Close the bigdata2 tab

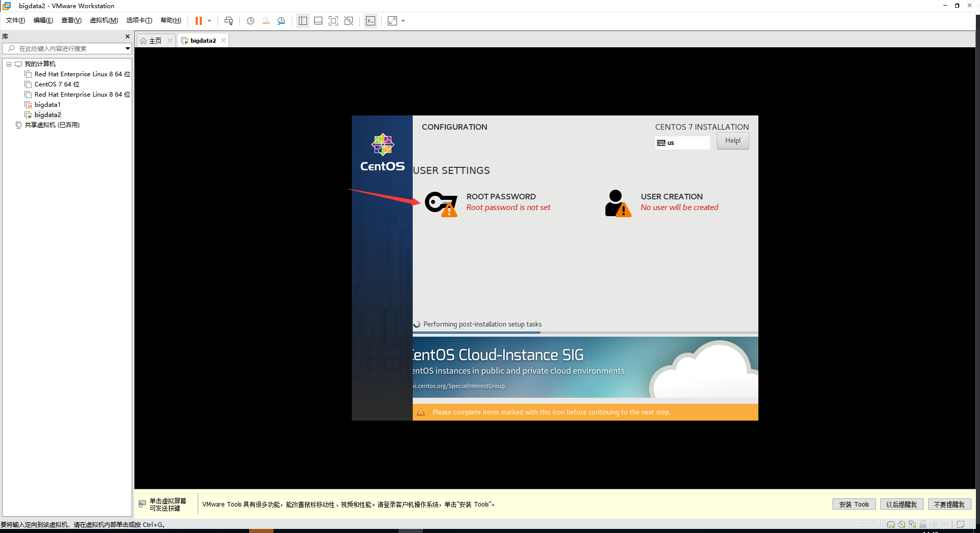223,41
